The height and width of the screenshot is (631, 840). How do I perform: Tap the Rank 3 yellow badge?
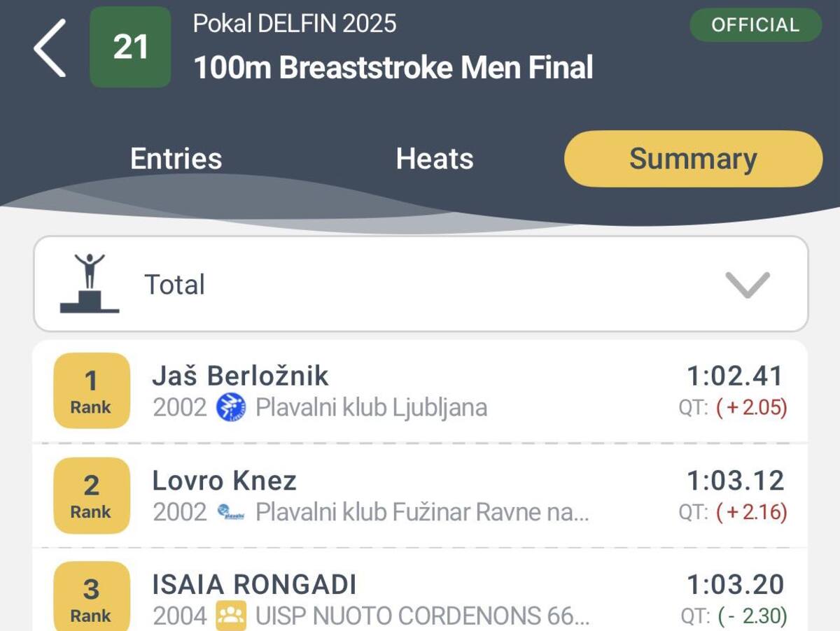click(92, 598)
